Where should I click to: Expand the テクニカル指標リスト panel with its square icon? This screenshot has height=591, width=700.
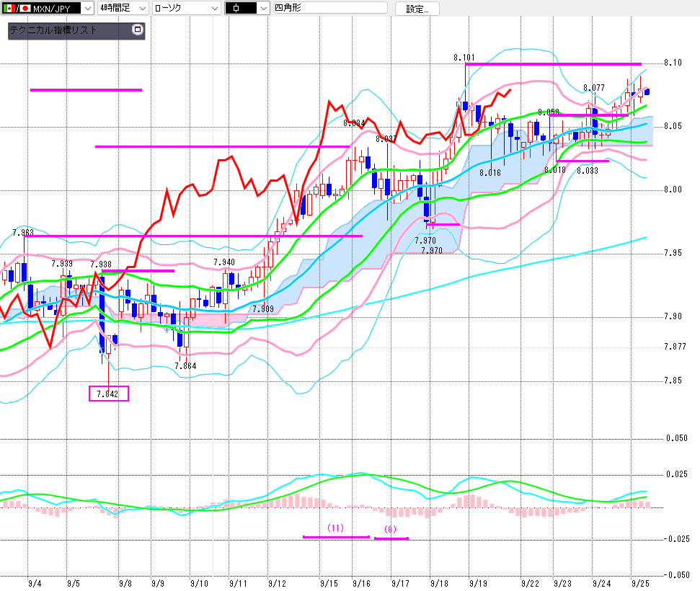[138, 31]
